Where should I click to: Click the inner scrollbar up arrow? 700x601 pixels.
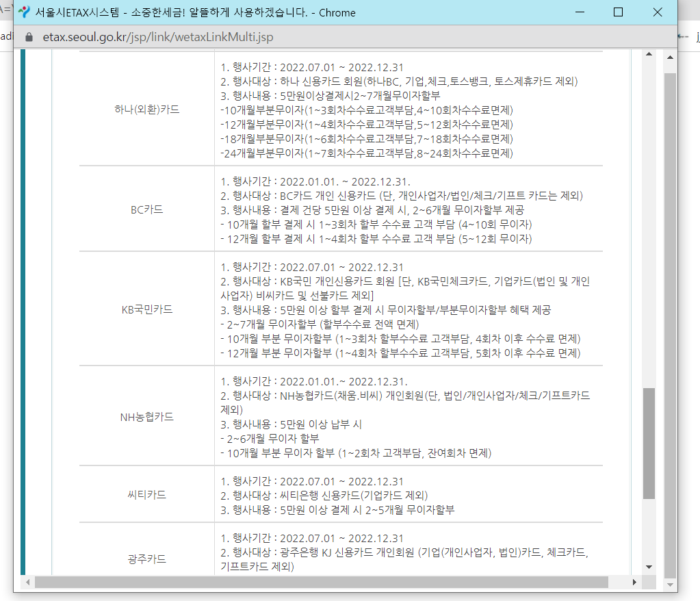coord(649,54)
